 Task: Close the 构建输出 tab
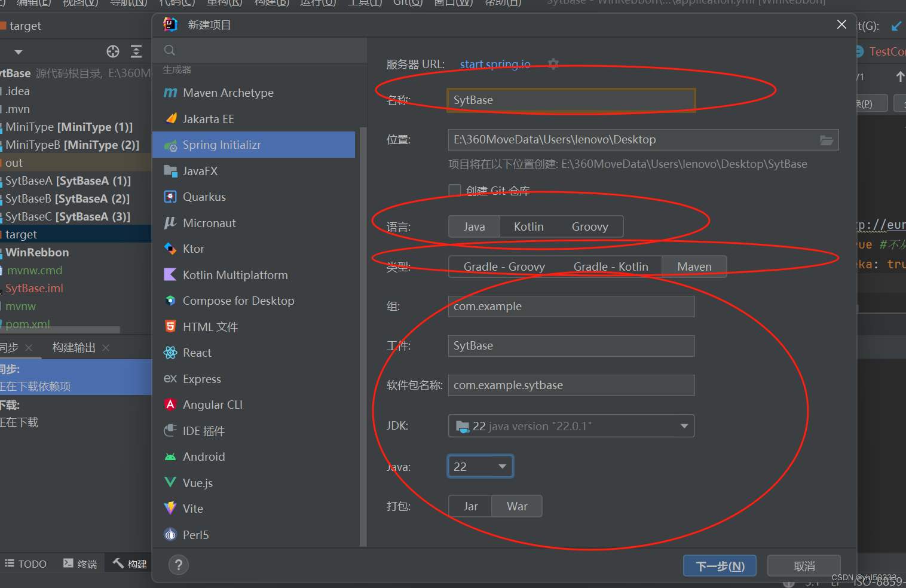click(x=106, y=348)
